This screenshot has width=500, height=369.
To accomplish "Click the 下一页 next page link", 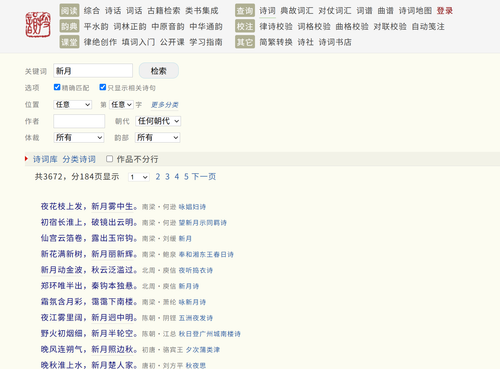I will (204, 177).
